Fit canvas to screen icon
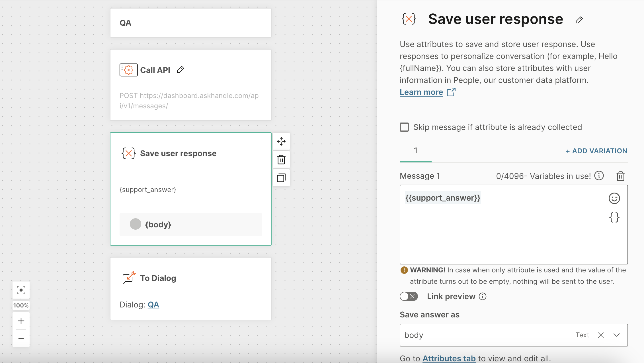 [x=21, y=290]
